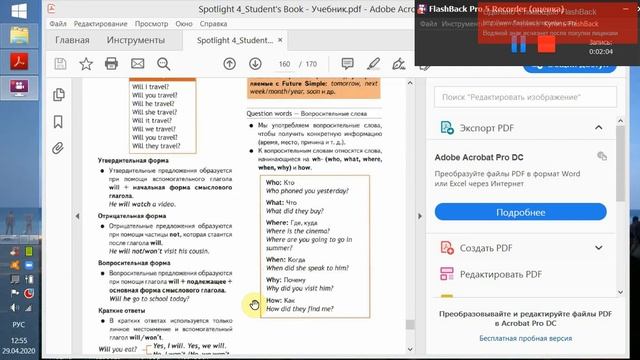Select the highlight pen tool
The width and height of the screenshot is (640, 360).
click(373, 64)
